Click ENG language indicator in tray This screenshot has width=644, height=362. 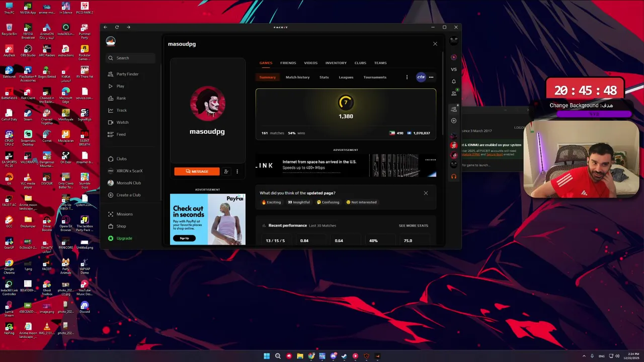(601, 356)
